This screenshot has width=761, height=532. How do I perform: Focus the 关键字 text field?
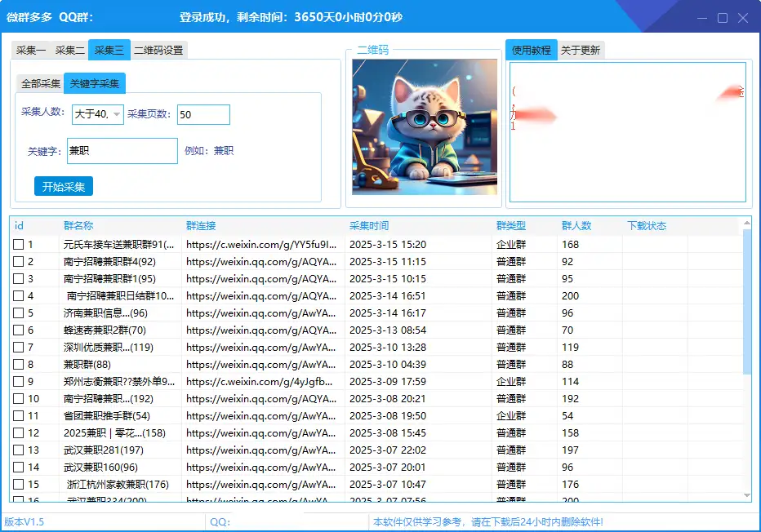pyautogui.click(x=122, y=151)
